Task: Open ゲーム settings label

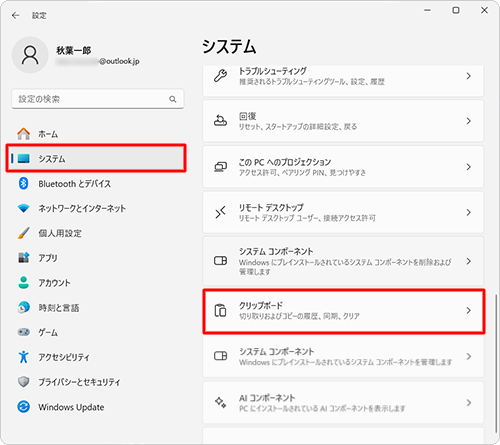Action: tap(48, 332)
